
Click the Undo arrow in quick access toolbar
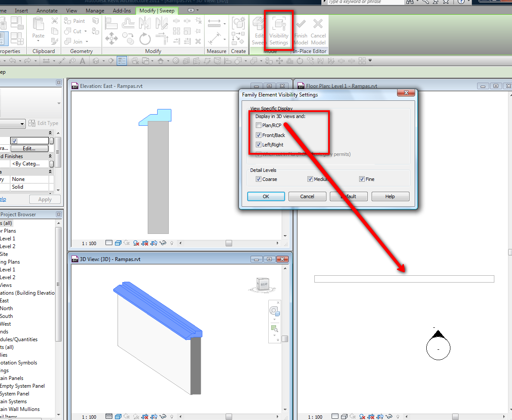[x=12, y=60]
